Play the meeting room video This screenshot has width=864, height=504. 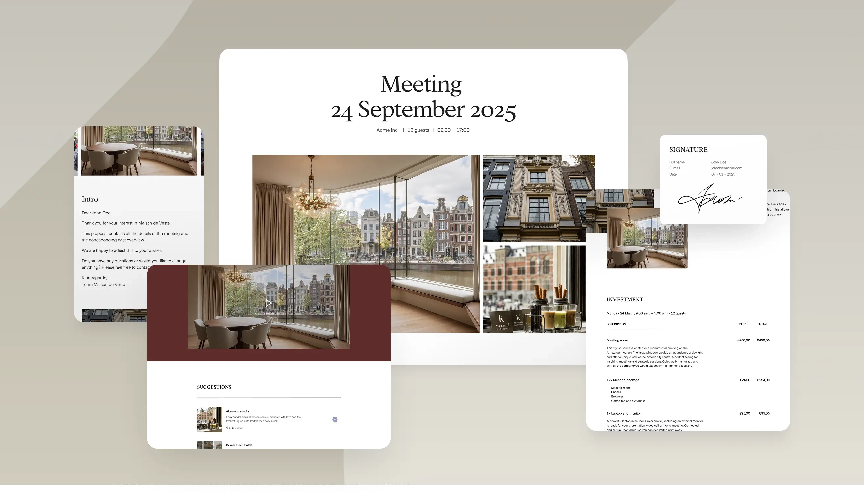point(269,303)
